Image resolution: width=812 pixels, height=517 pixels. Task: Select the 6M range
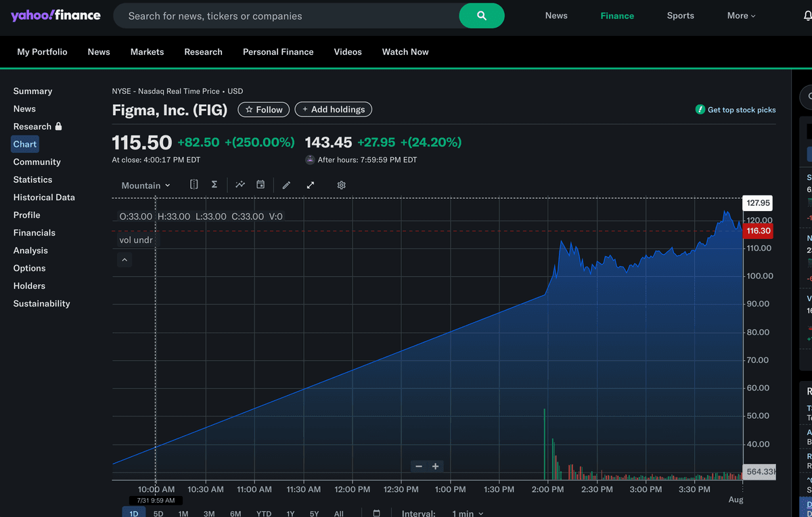point(235,514)
